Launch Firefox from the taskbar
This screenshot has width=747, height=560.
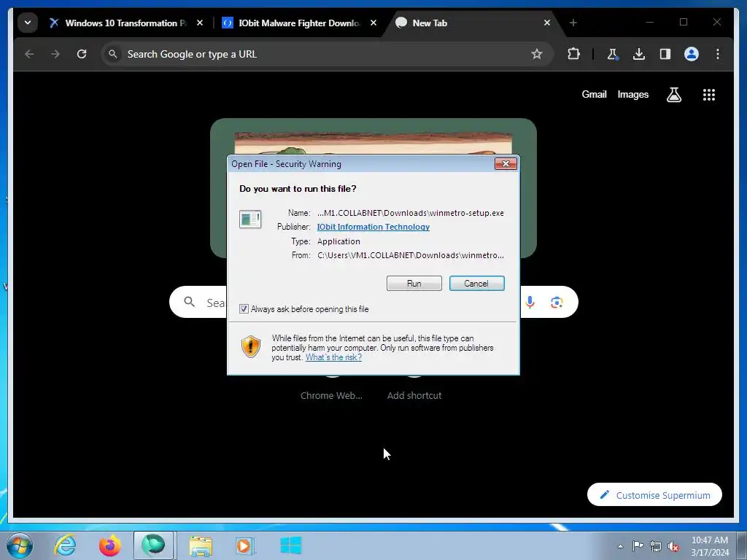(109, 545)
